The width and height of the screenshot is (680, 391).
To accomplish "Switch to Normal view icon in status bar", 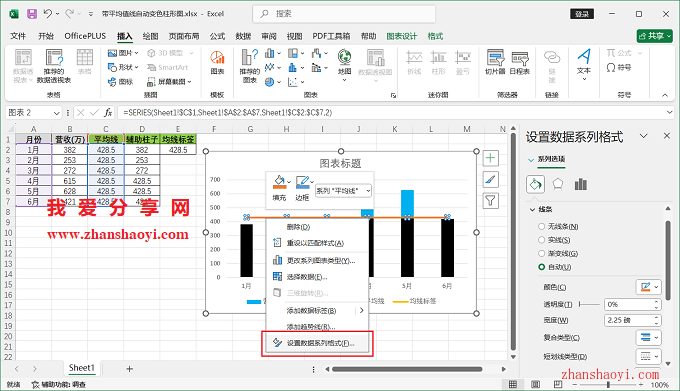I will (x=513, y=384).
